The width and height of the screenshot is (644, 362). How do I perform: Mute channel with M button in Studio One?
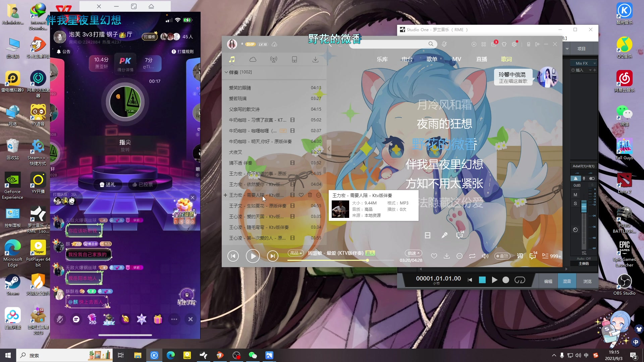576,195
